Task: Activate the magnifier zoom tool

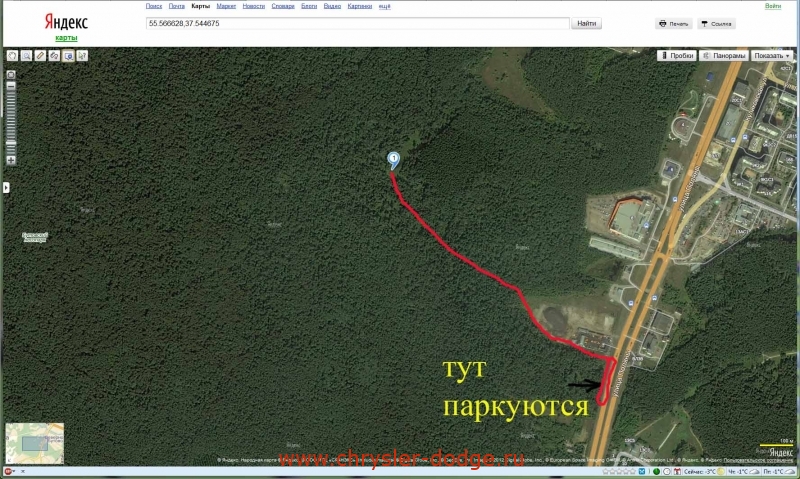Action: pos(26,56)
